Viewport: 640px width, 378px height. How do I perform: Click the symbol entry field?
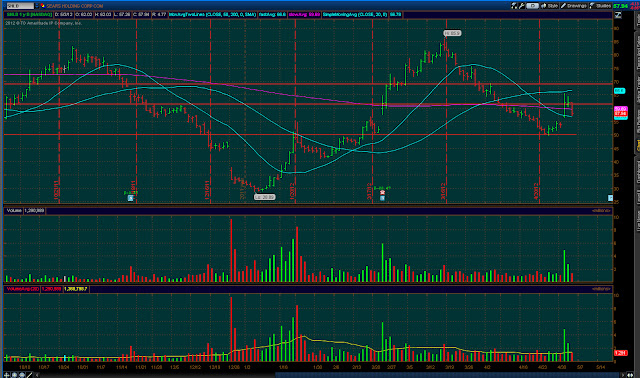click(20, 6)
